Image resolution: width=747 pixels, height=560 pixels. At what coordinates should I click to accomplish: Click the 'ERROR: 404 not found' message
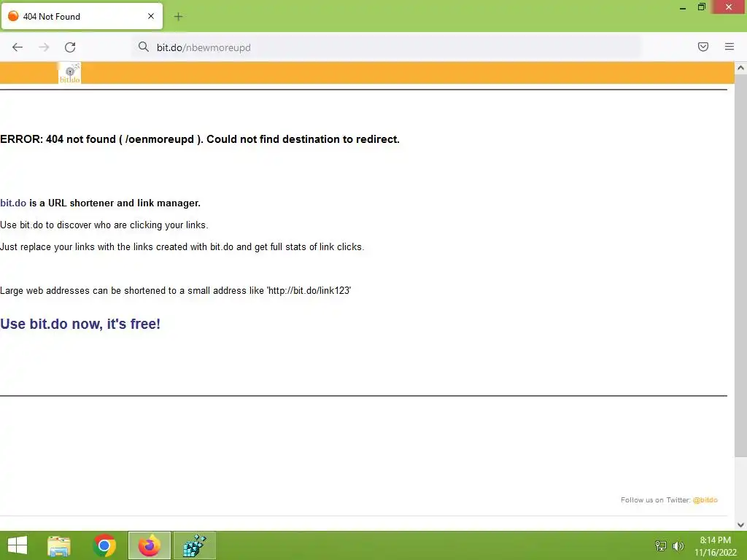tap(200, 139)
